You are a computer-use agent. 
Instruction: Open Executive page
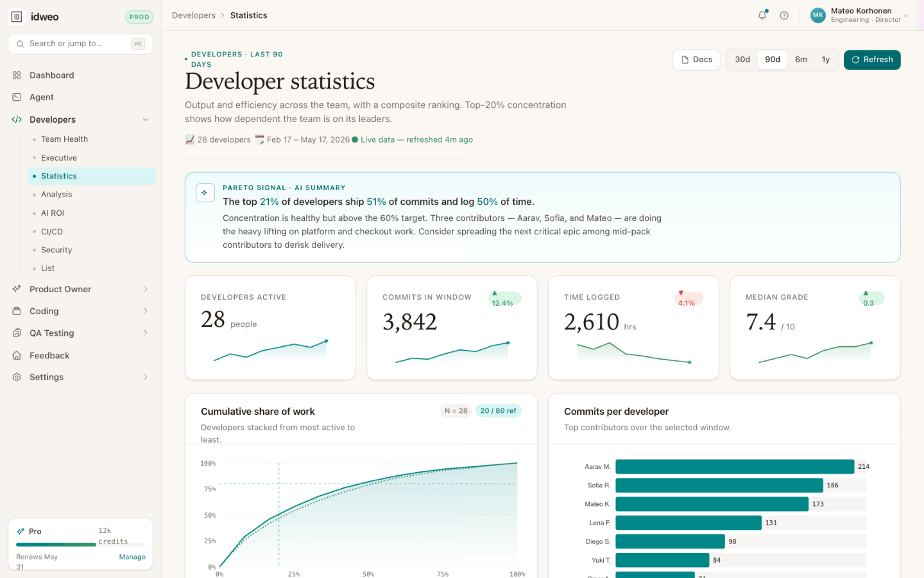[x=92, y=158]
